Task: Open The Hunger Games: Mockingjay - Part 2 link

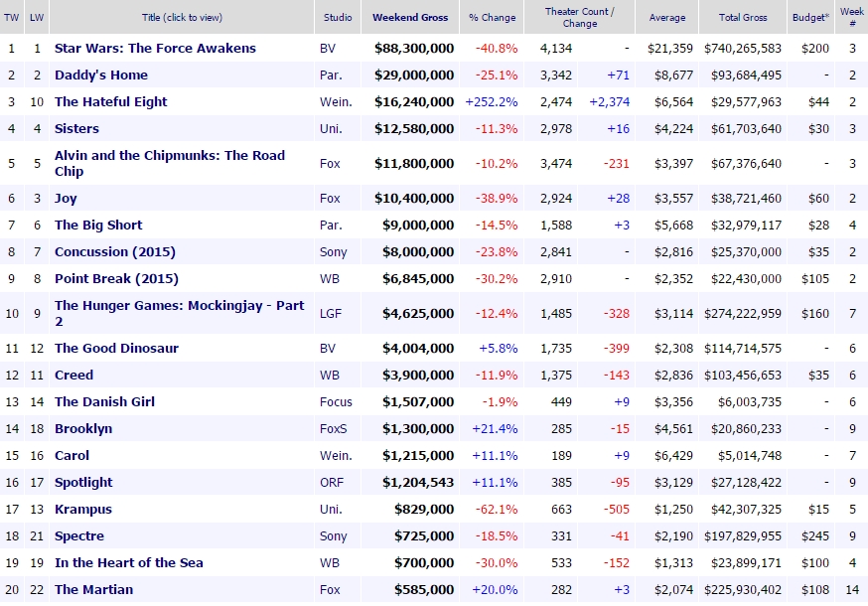Action: tap(180, 314)
